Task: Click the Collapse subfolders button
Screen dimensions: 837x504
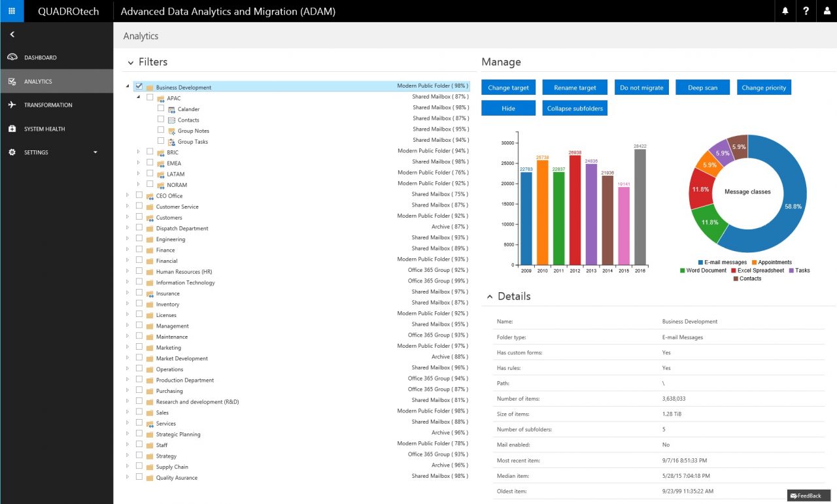Action: [575, 109]
